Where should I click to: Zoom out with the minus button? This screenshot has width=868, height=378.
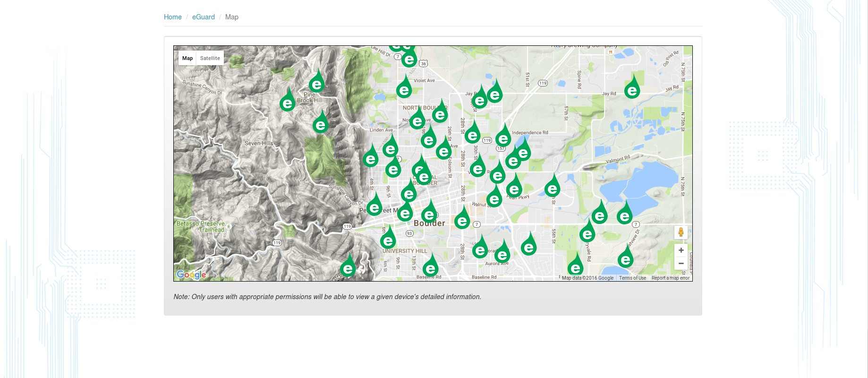(681, 263)
